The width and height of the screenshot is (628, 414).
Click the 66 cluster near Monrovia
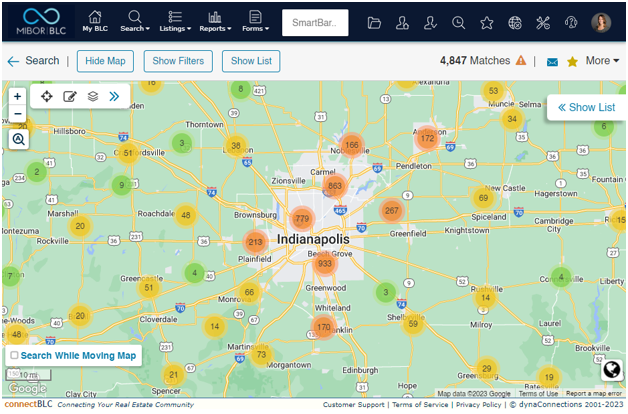249,292
